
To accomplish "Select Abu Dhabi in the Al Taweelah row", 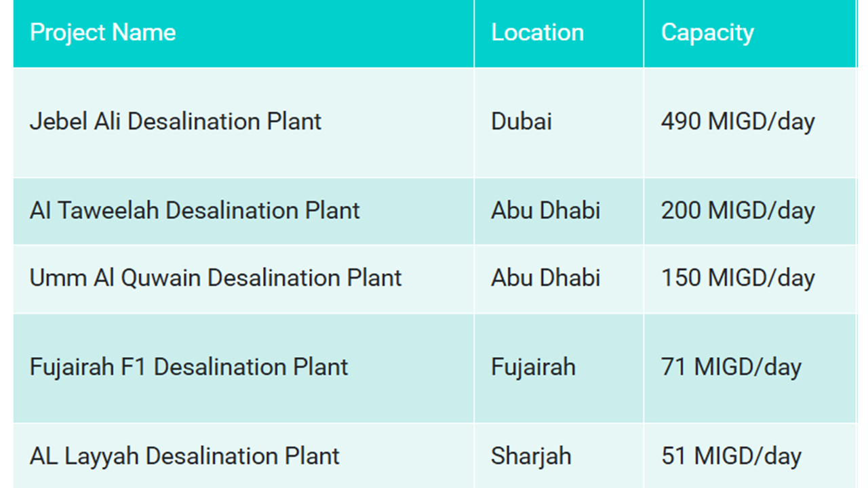I will click(x=546, y=211).
